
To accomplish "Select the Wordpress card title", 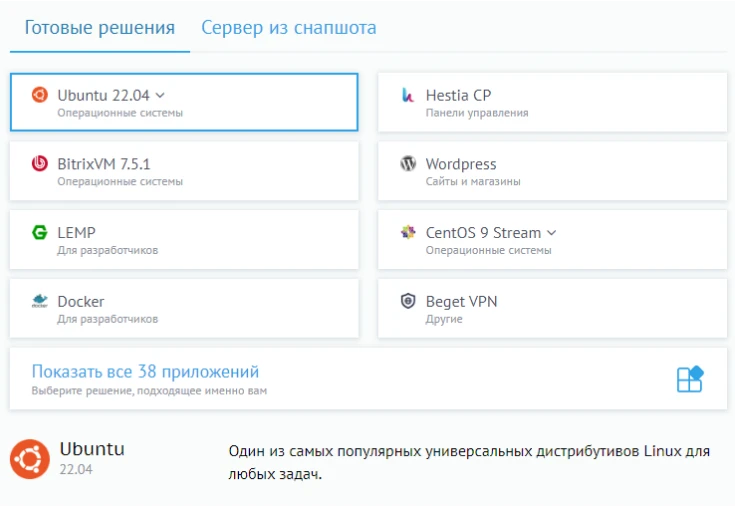I will pyautogui.click(x=461, y=164).
